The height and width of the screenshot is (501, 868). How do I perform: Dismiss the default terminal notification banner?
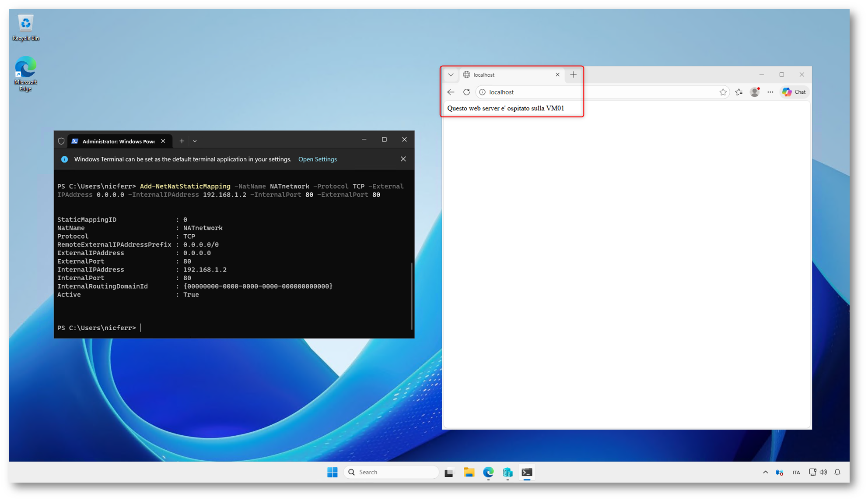click(x=403, y=159)
